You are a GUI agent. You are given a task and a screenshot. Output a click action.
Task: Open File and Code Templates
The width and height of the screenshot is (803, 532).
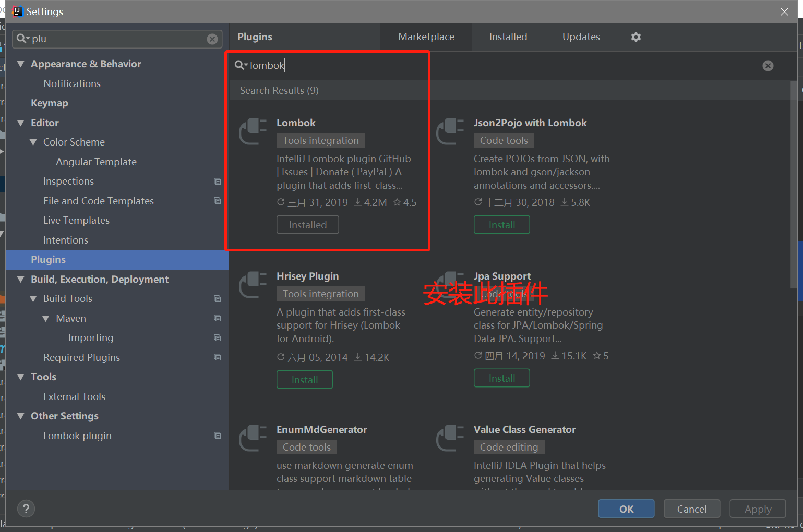point(99,201)
